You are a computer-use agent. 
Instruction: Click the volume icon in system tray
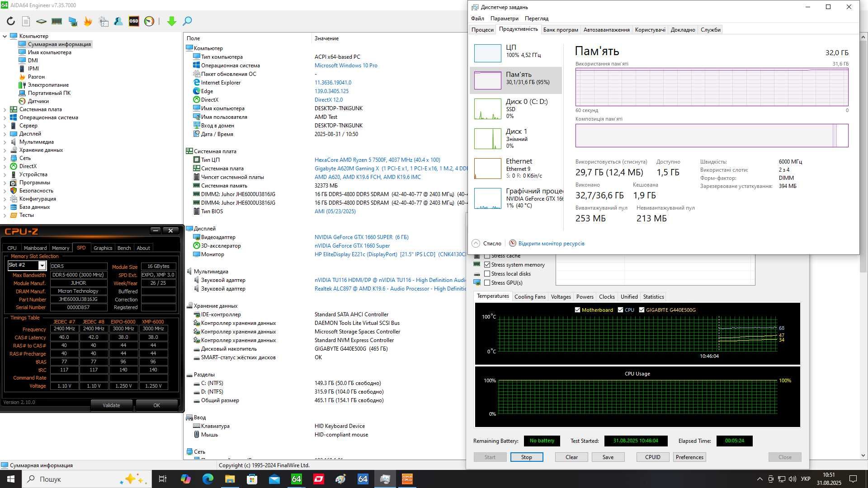(x=792, y=479)
